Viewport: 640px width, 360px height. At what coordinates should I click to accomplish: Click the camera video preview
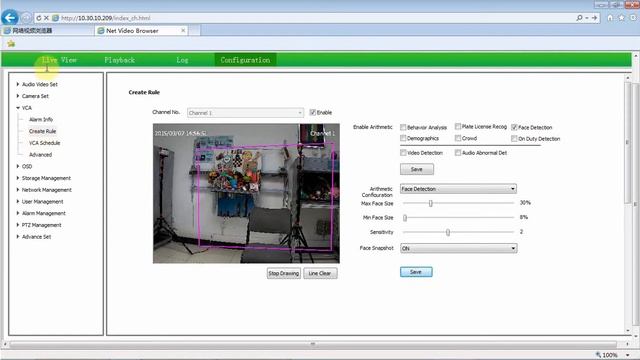tap(246, 193)
